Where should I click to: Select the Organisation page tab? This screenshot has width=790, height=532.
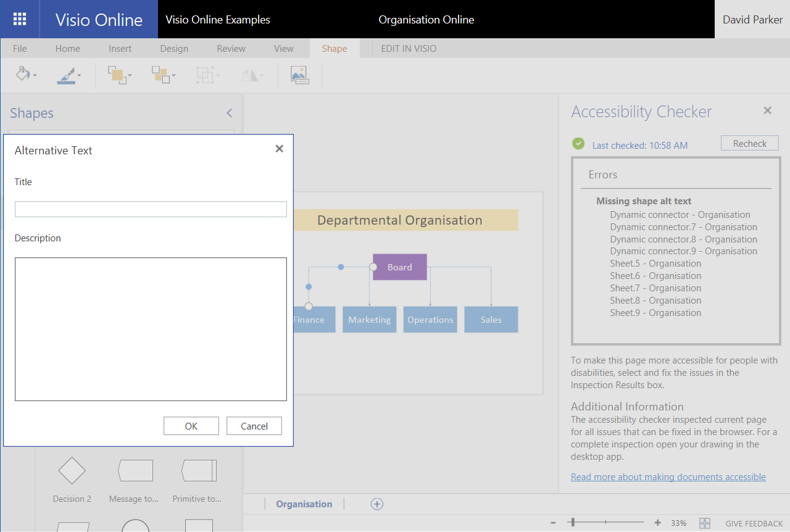click(x=304, y=504)
